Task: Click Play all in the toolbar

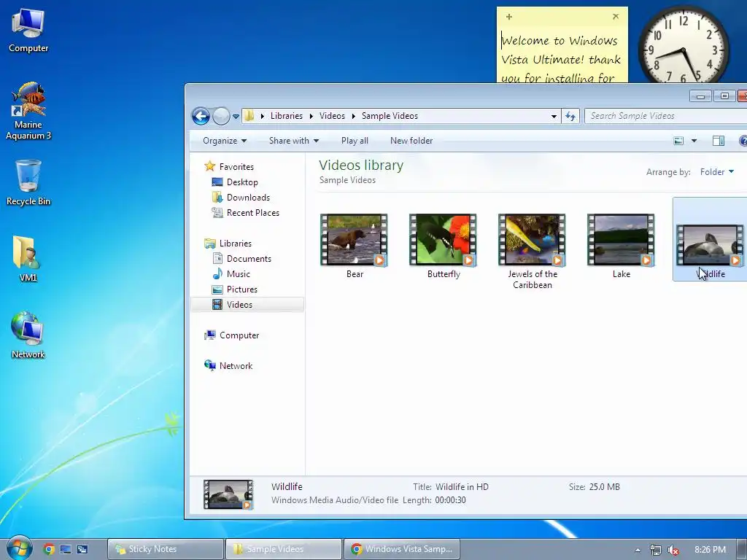Action: [355, 141]
